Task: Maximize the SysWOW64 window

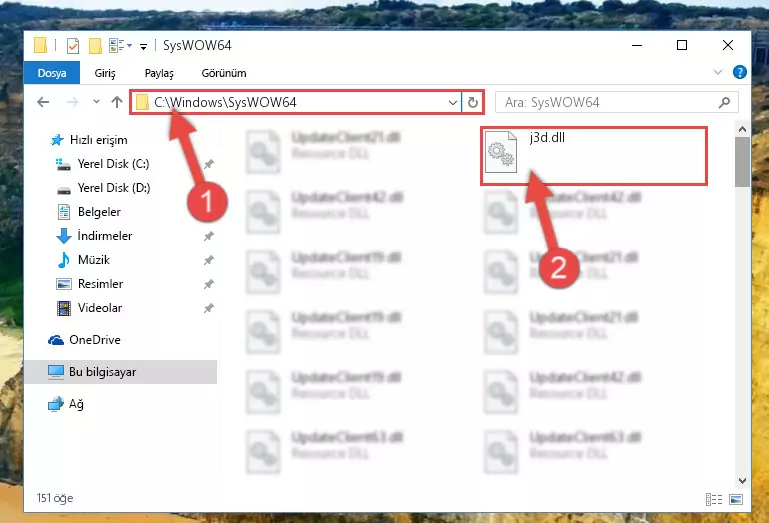Action: point(682,45)
